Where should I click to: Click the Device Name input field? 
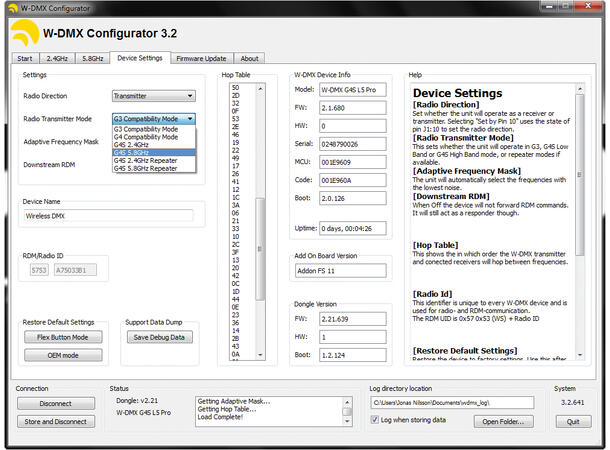[x=109, y=215]
